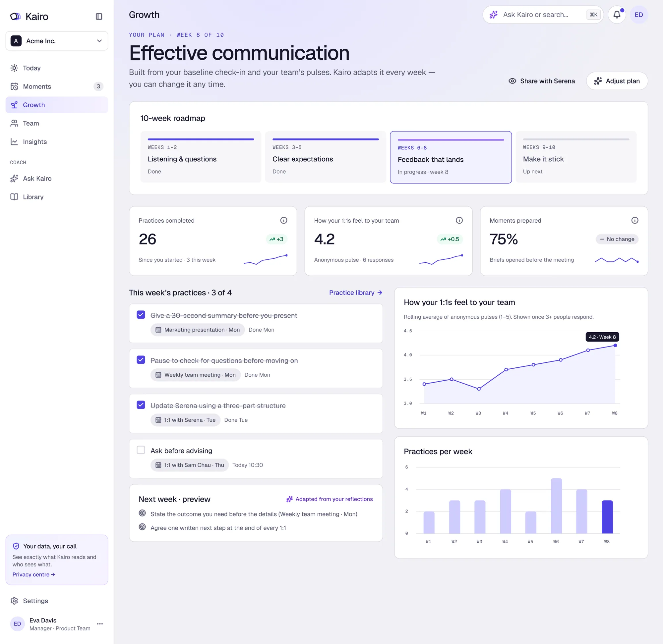Viewport: 663px width, 644px height.
Task: Uncheck Update Serena three-part structure practice
Action: tap(141, 405)
